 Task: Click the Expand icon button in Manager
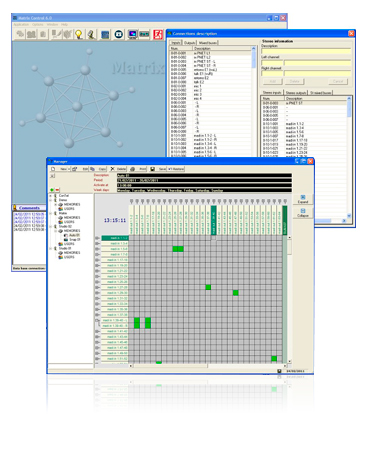click(x=303, y=199)
